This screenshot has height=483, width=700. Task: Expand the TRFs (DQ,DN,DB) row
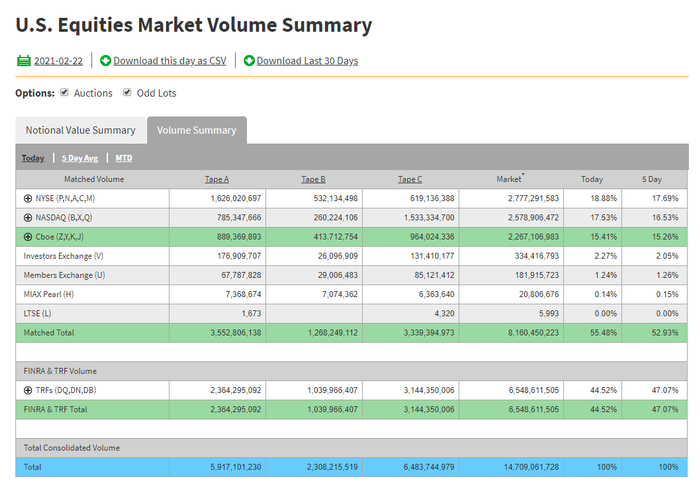(x=28, y=389)
